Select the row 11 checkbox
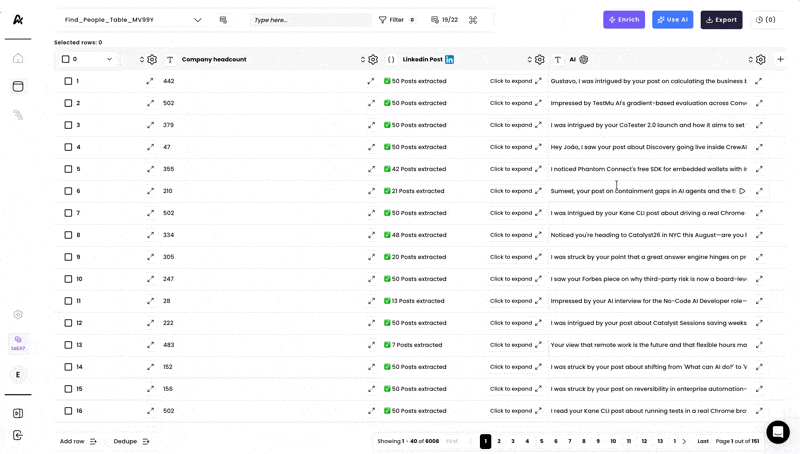The image size is (800, 454). pos(68,301)
